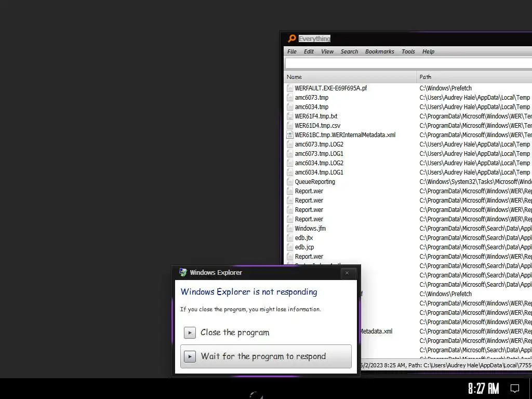Select the amc6073.tmp.LOG2 file icon

tap(290, 144)
